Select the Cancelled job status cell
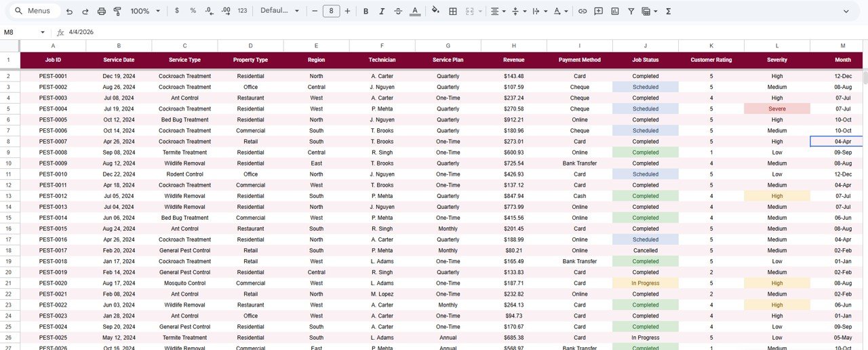Viewport: 868px width, 350px height. 646,250
